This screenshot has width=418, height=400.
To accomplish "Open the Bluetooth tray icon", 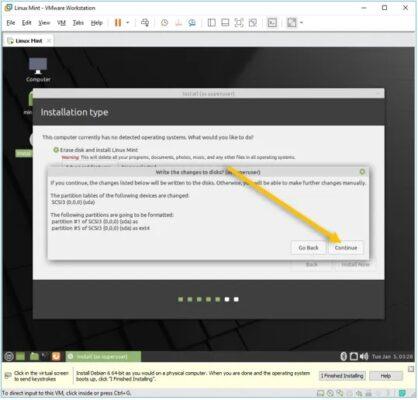I will 344,356.
